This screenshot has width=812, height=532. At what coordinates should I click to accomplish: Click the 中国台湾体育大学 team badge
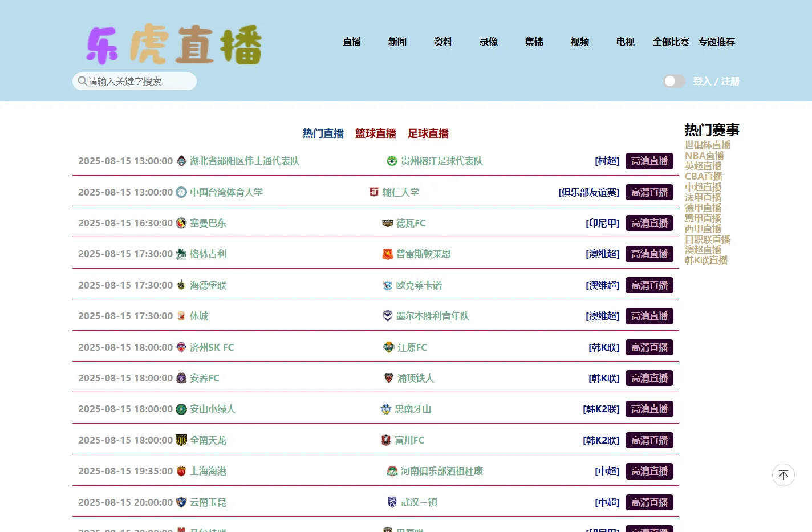pyautogui.click(x=181, y=192)
